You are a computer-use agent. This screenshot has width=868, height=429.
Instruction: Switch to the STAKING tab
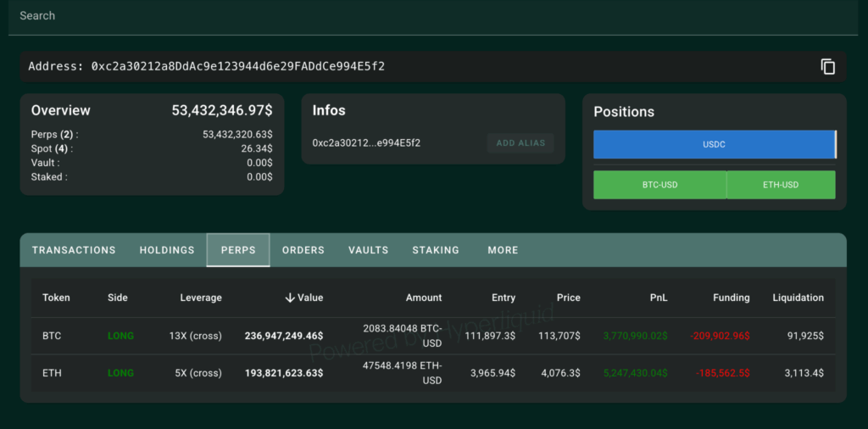click(436, 250)
